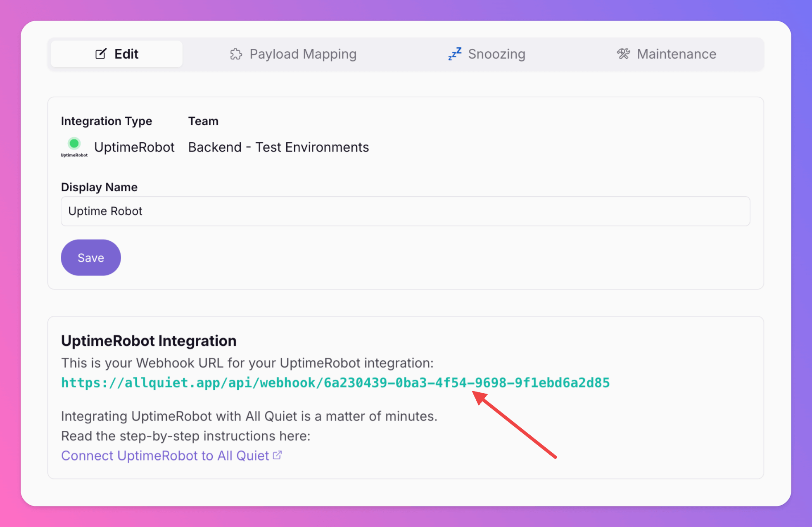
Task: Focus the Display Name input field
Action: click(x=405, y=211)
